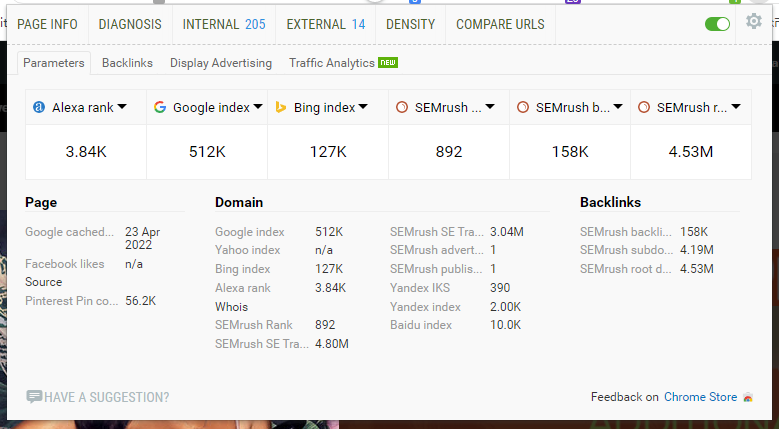Click the Google logo icon
The width and height of the screenshot is (779, 429).
tap(160, 107)
